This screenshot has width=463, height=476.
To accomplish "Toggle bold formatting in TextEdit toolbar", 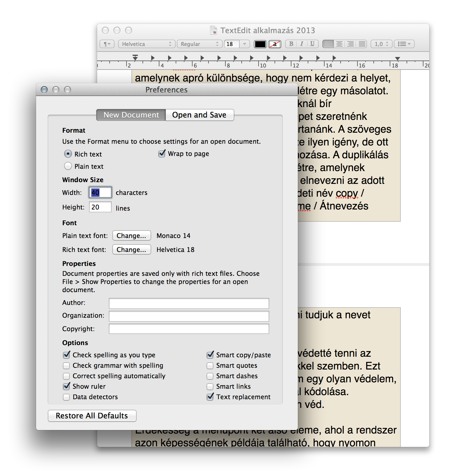I will click(x=291, y=44).
